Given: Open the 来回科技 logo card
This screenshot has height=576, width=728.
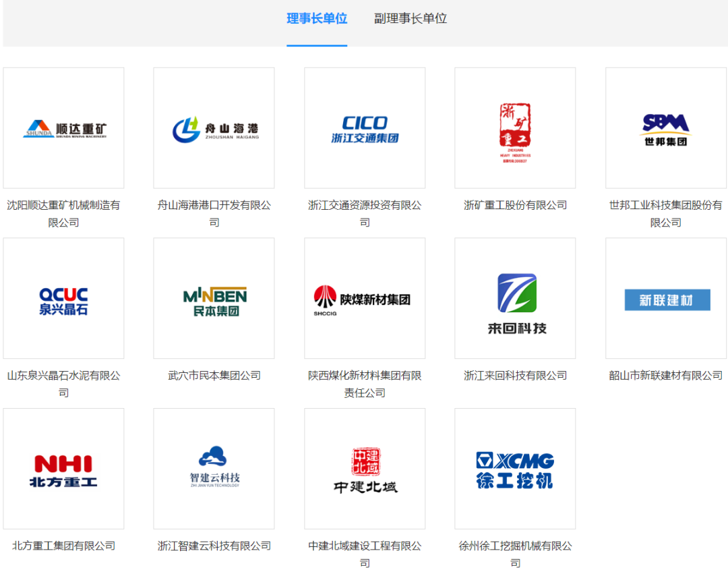Looking at the screenshot, I should pyautogui.click(x=516, y=298).
